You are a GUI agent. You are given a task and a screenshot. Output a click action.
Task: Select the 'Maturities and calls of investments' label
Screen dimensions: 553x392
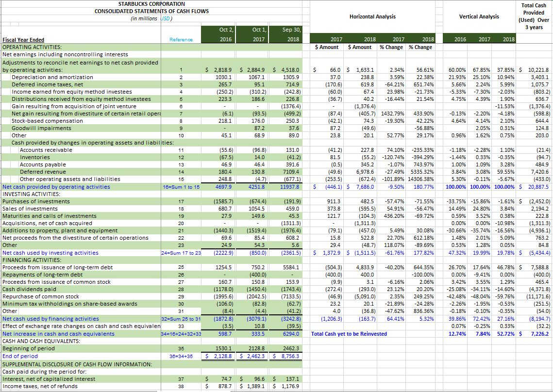tap(50, 216)
